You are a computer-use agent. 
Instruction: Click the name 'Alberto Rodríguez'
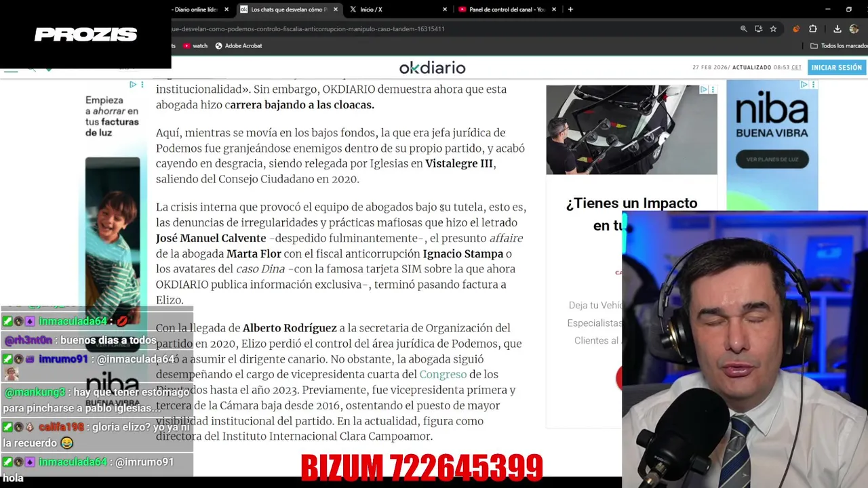pos(290,328)
